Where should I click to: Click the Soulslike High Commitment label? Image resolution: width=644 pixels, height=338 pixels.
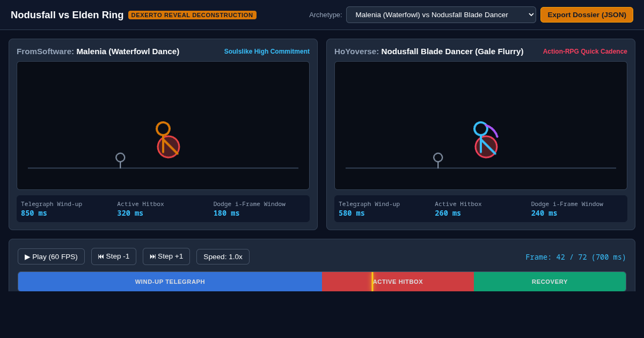(x=267, y=52)
